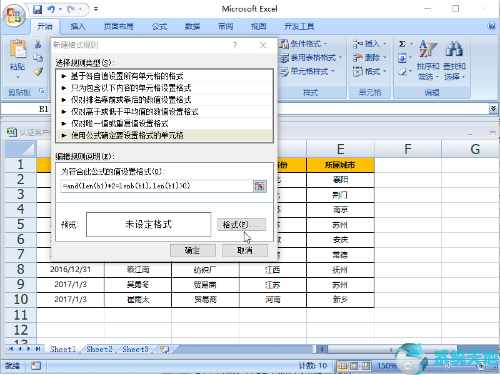Open the 剪贴板 clipboard pane launcher
Viewport: 500px width, 375px height.
(x=42, y=91)
